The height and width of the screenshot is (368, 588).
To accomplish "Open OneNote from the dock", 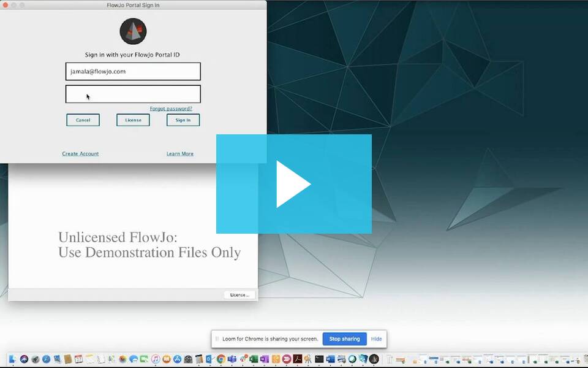I will [265, 359].
